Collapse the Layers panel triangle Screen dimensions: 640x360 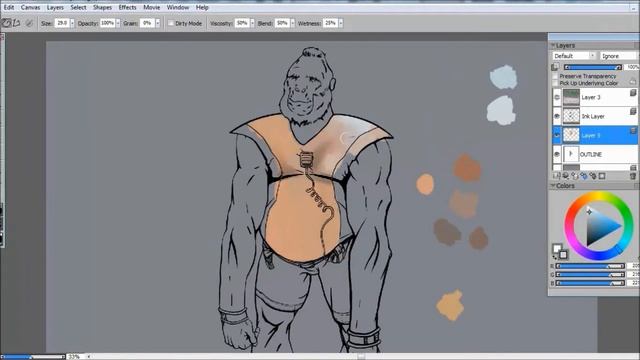pyautogui.click(x=553, y=45)
